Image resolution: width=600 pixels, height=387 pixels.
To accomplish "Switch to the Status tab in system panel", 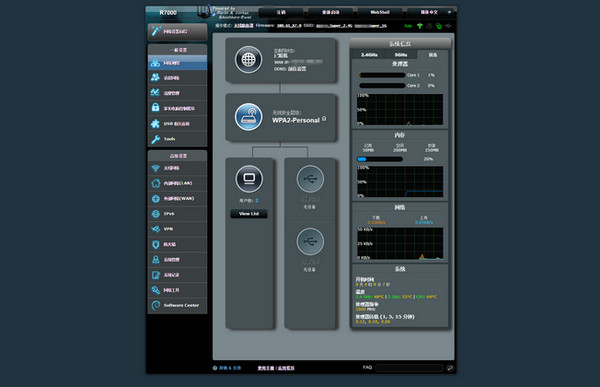I will coord(433,55).
